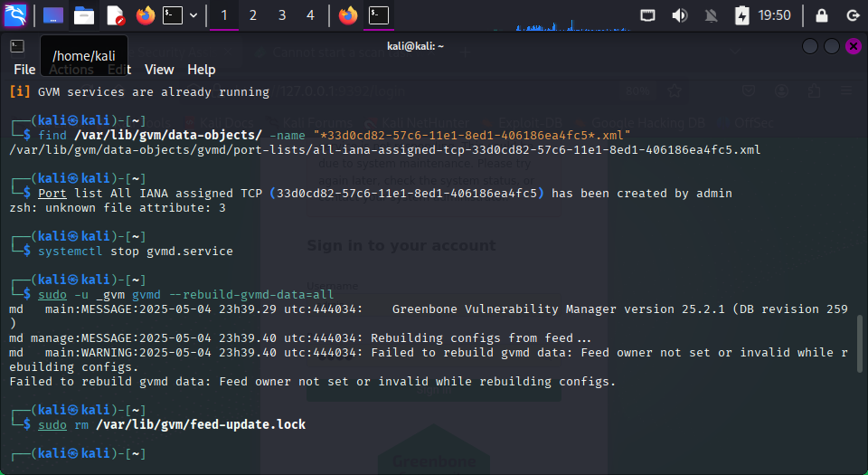Launch the text editor panel icon

pos(115,15)
